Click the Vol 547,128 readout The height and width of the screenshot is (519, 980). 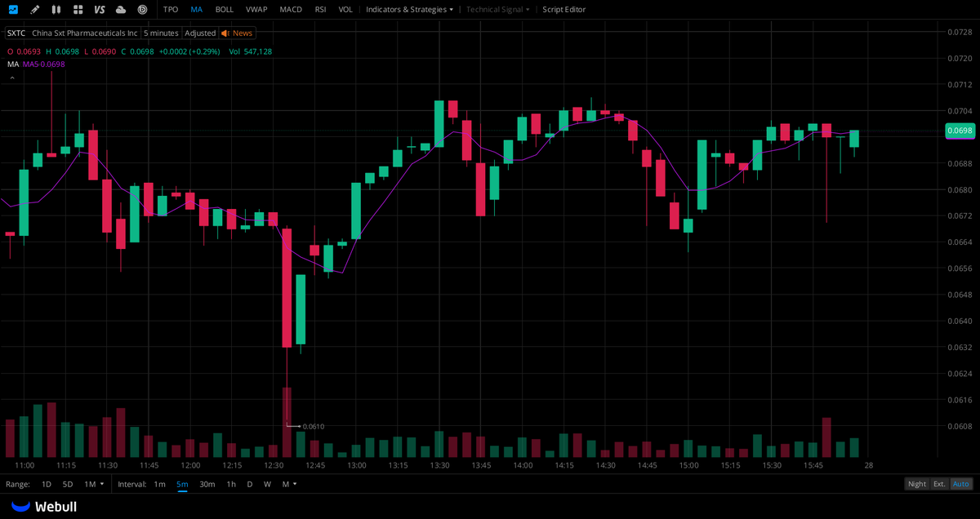(250, 51)
